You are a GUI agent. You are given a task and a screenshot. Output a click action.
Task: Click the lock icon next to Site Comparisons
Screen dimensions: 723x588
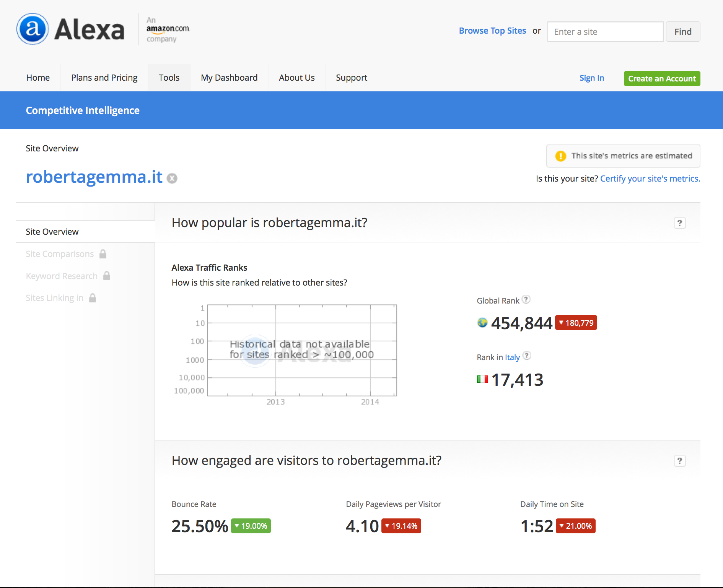point(103,254)
